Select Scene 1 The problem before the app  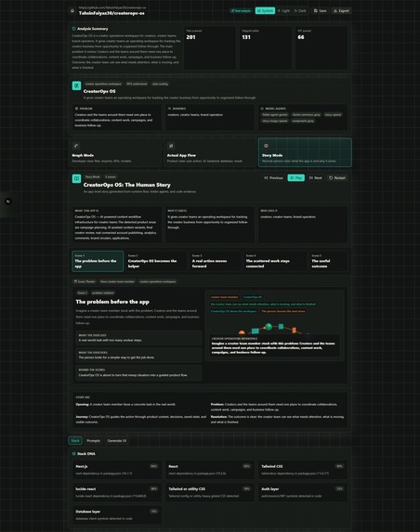(x=98, y=261)
